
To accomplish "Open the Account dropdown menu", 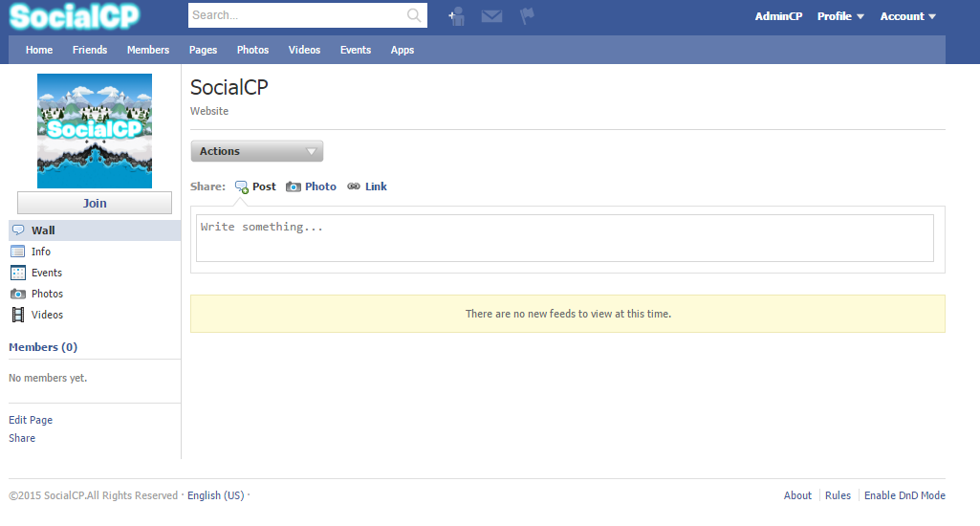I will click(908, 16).
